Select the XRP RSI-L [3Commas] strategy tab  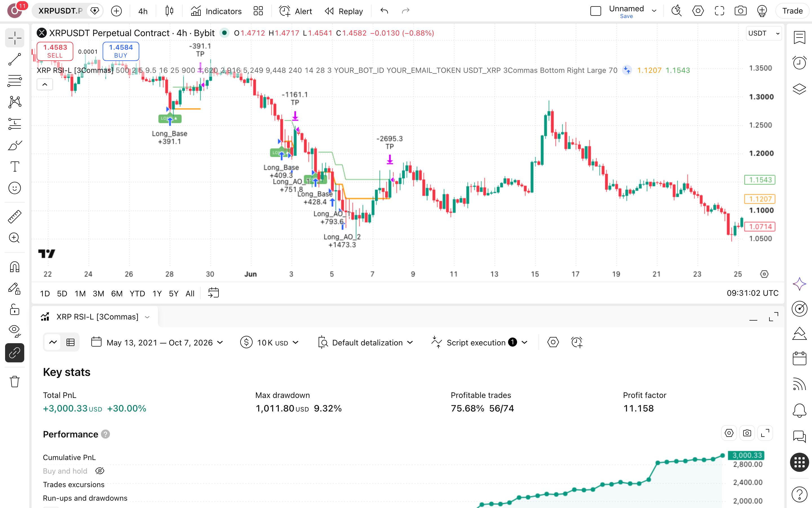click(x=95, y=317)
